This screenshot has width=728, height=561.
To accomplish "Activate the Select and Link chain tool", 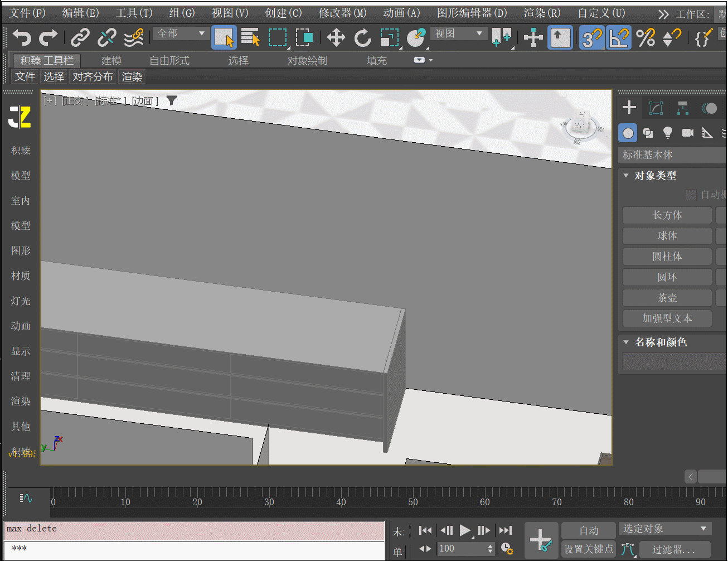I will (80, 38).
